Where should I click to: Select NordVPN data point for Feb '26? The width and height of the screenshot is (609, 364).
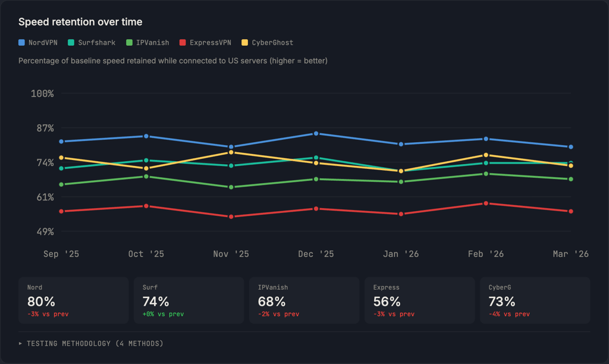click(486, 139)
